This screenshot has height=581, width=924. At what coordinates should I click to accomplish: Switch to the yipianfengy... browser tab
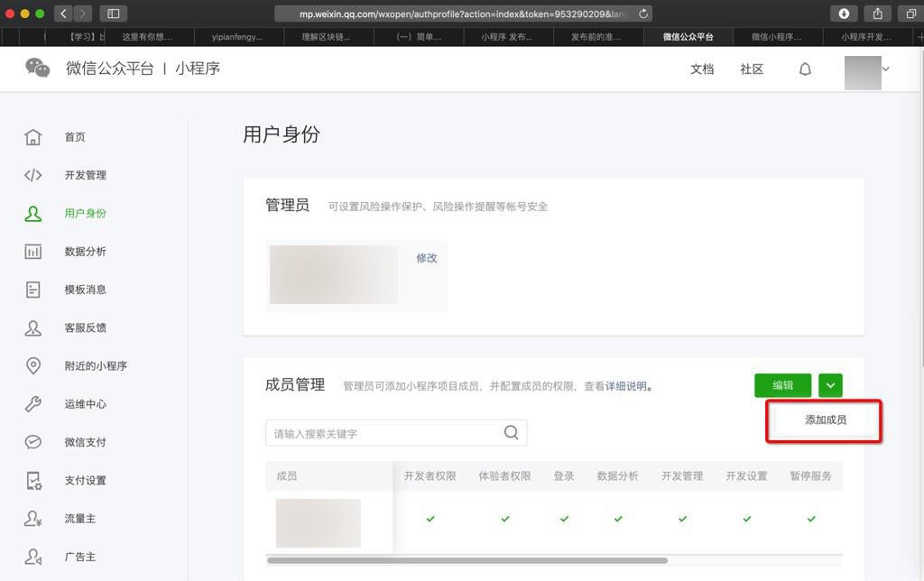237,36
